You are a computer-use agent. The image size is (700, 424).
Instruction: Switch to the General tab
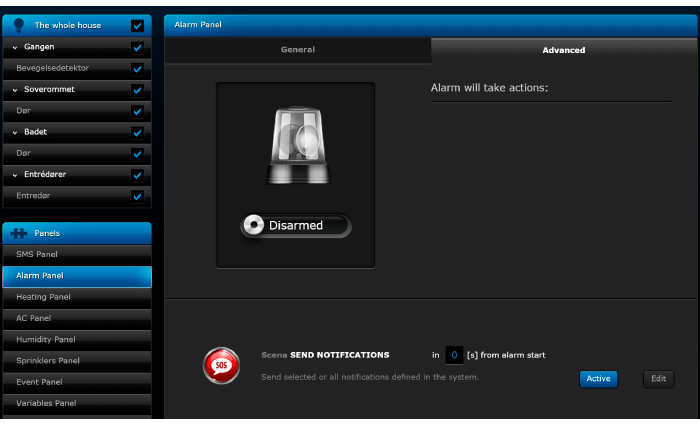297,50
